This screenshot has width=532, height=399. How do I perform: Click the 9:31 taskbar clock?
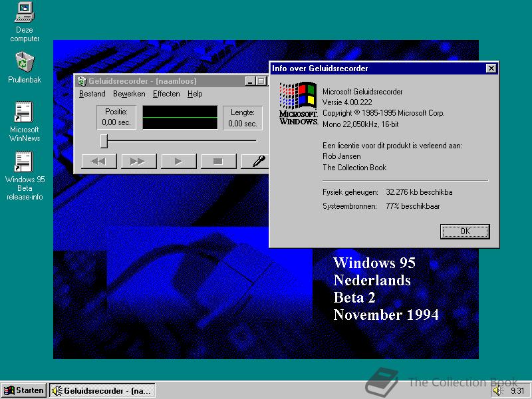[517, 391]
